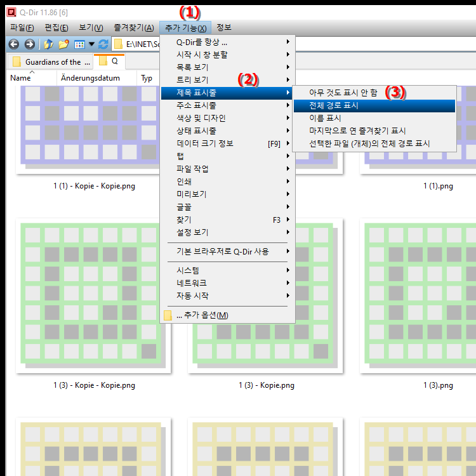Viewport: 476px width, 476px height.
Task: Expand the 색상 및 디자인 submenu
Action: tap(227, 118)
